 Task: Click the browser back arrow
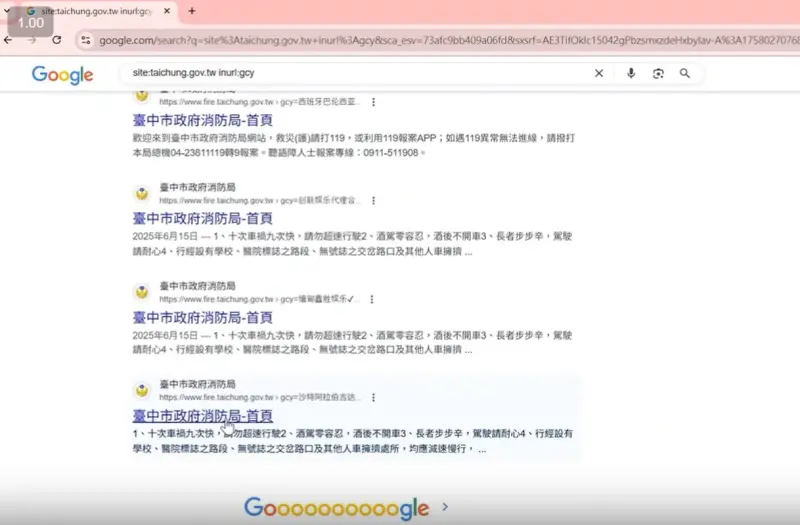click(x=8, y=40)
